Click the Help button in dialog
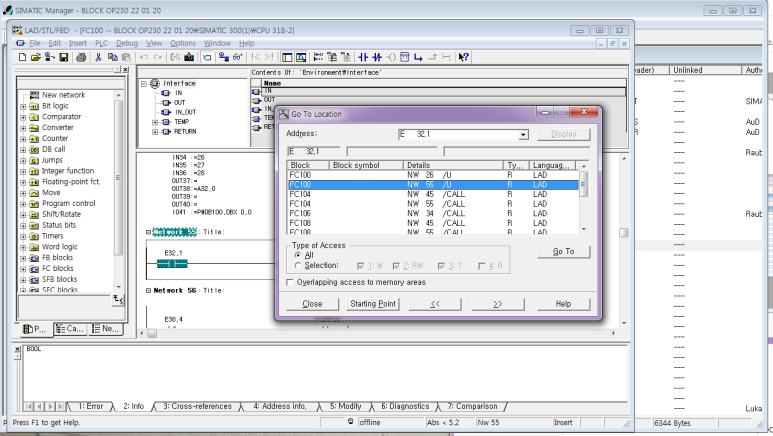This screenshot has width=773, height=436. tap(563, 304)
